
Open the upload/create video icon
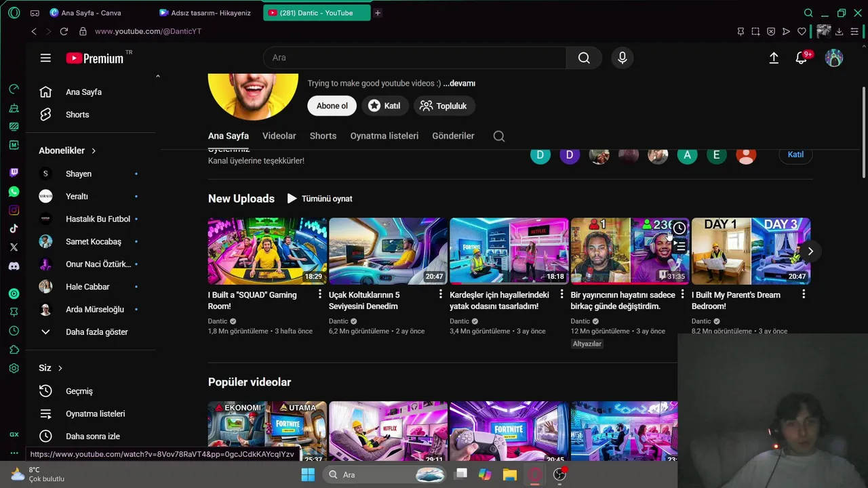pyautogui.click(x=774, y=58)
